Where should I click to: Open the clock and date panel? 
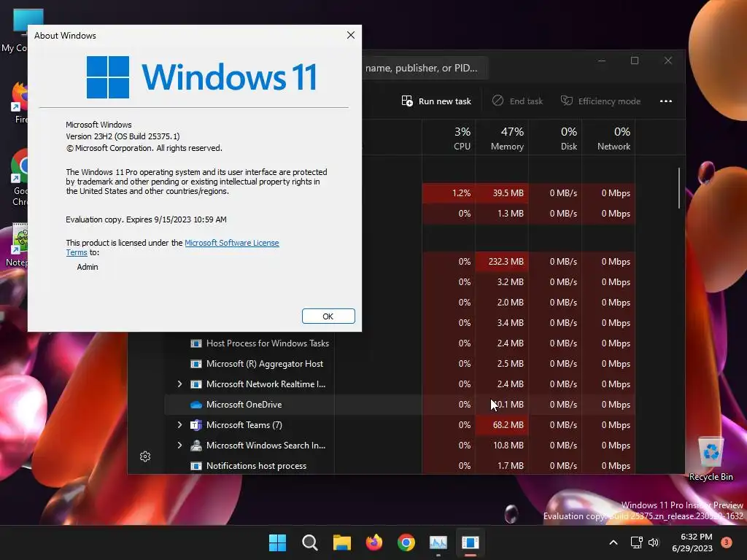692,542
